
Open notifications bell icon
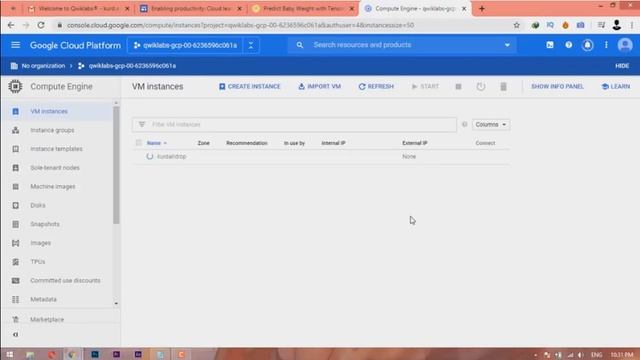point(587,45)
